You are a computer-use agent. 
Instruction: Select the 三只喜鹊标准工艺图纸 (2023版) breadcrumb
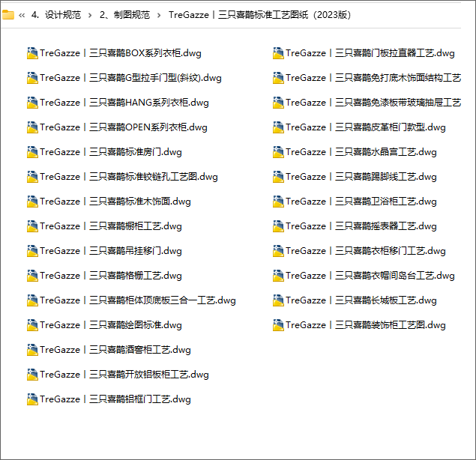coord(260,14)
